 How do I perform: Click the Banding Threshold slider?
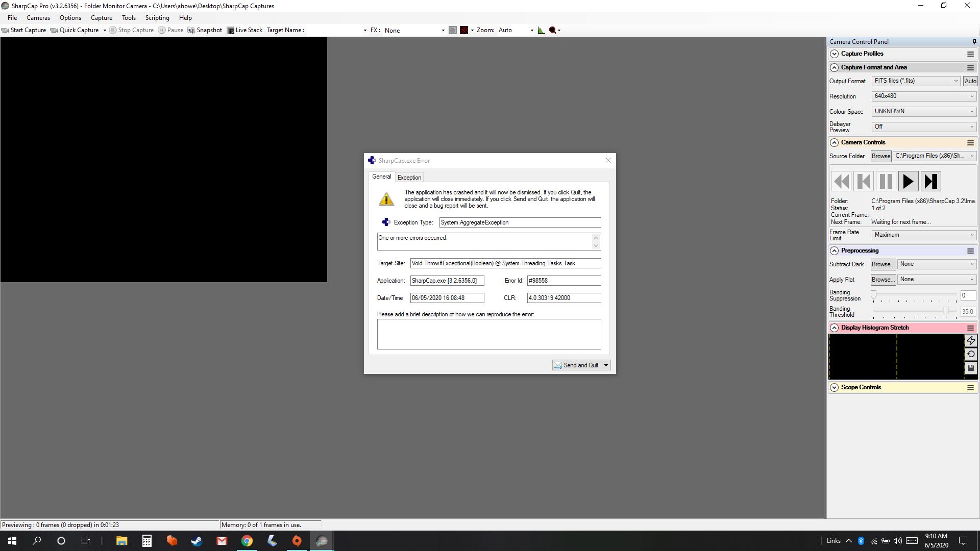tap(915, 311)
